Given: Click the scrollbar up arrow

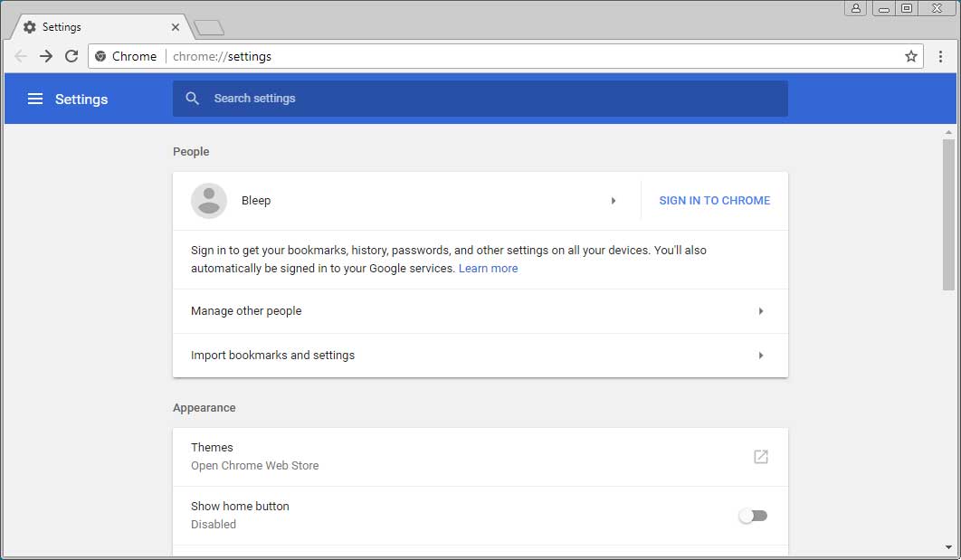Looking at the screenshot, I should click(x=948, y=132).
